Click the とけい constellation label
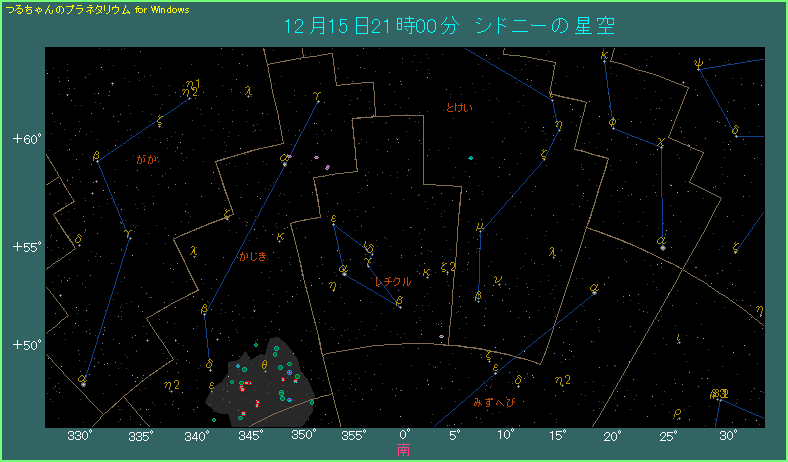Viewport: 788px width, 462px height. (459, 107)
